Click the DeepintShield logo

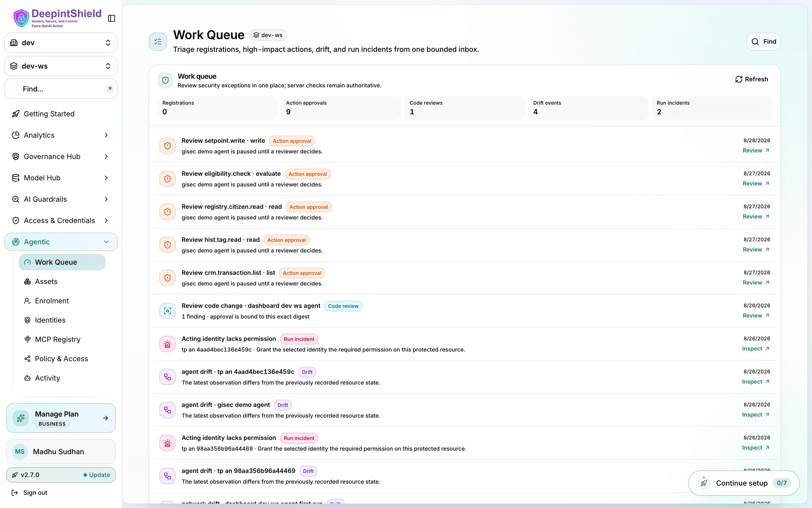[x=57, y=18]
